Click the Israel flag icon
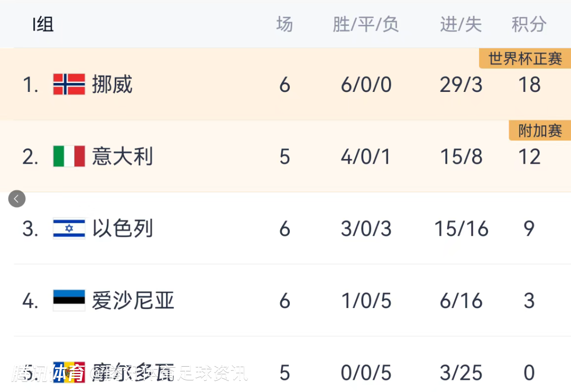The height and width of the screenshot is (392, 571). (x=69, y=228)
